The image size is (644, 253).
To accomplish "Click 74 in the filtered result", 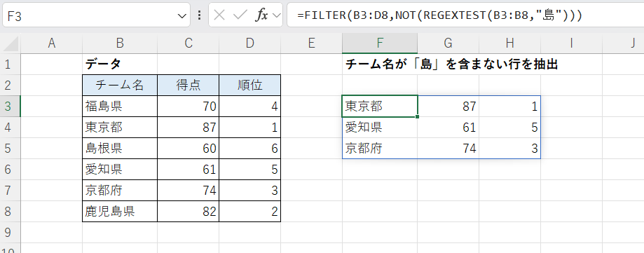I will click(x=448, y=148).
